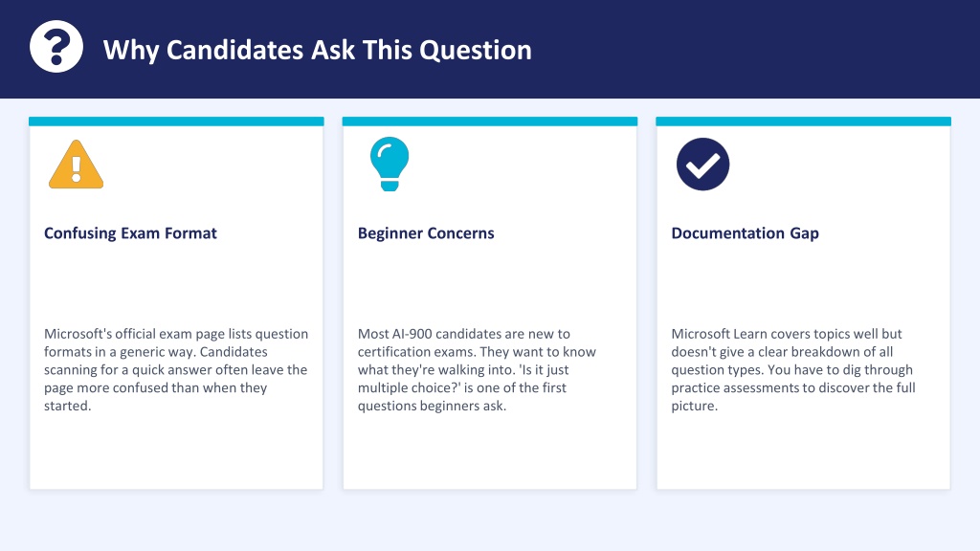
Task: Click the blank area inside Confusing Exam Format card
Action: click(x=176, y=452)
